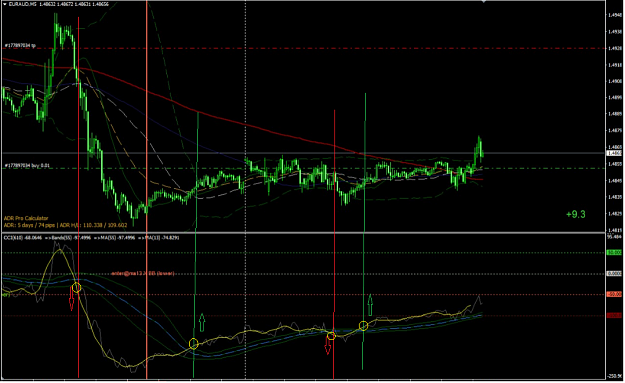Click the chart shift triangle marker at top
This screenshot has width=625, height=383.
tap(484, 2)
